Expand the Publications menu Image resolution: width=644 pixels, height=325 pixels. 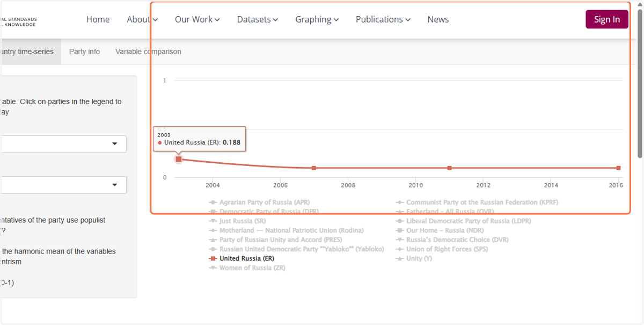[x=383, y=19]
